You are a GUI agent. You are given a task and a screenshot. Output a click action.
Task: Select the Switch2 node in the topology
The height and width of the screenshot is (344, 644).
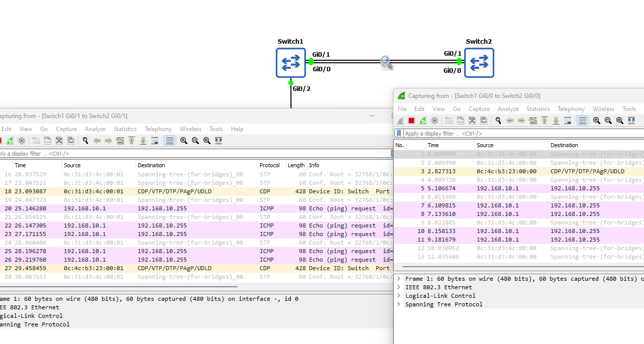click(x=479, y=63)
